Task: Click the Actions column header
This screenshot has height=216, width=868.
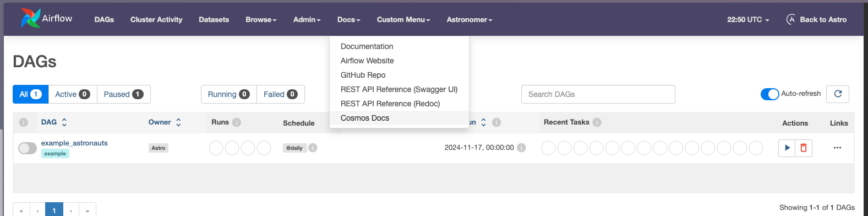Action: click(x=795, y=123)
